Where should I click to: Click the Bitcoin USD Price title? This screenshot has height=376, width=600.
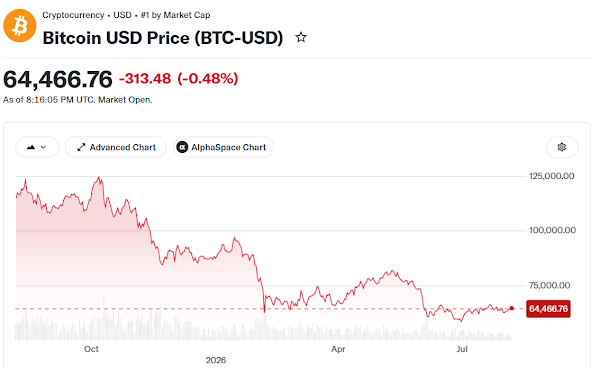[163, 38]
